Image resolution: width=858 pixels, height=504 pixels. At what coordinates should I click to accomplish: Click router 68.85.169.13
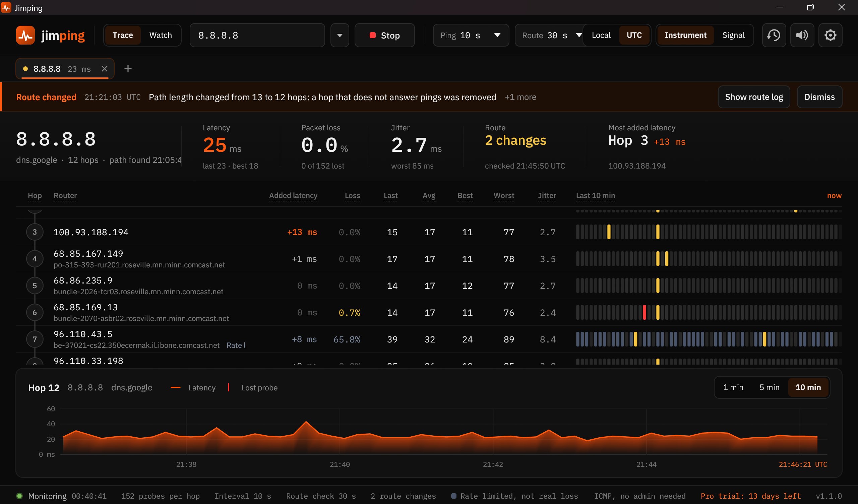click(x=85, y=307)
